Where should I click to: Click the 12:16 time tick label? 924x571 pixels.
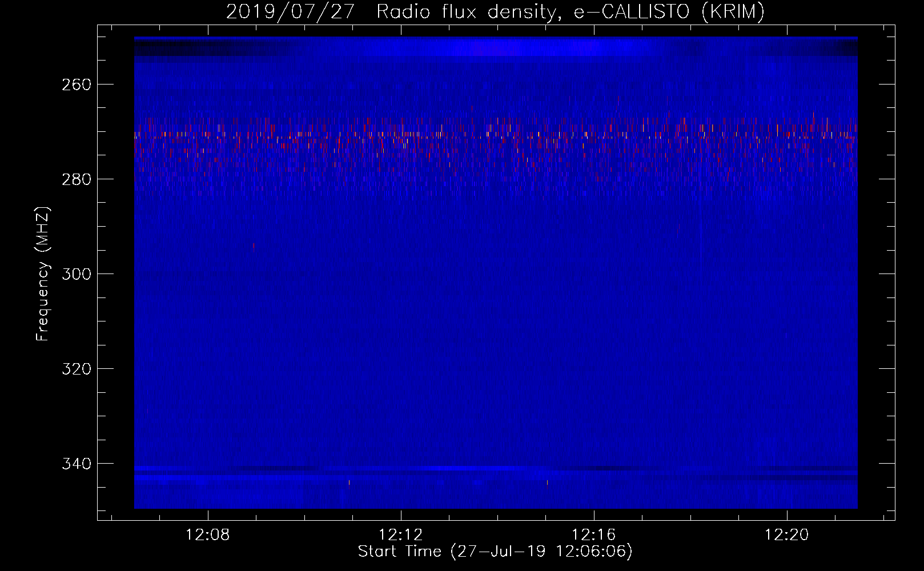tap(594, 534)
